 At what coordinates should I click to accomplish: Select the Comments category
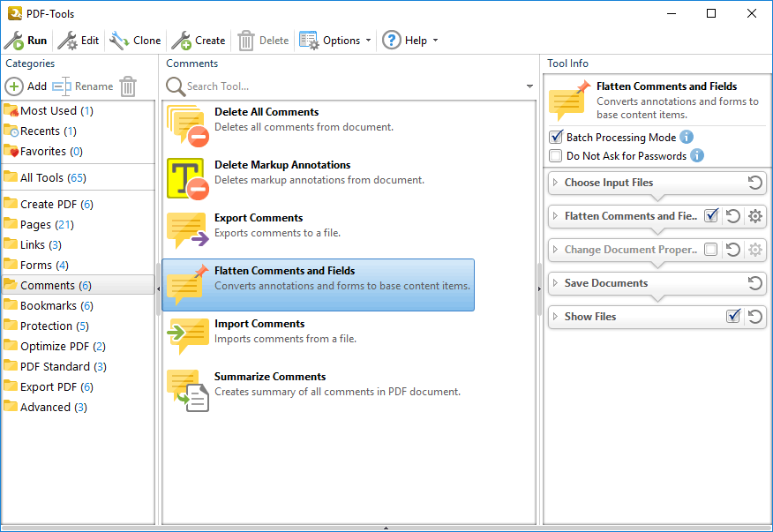(79, 285)
